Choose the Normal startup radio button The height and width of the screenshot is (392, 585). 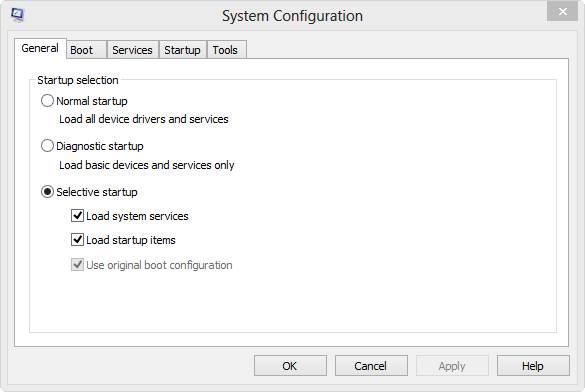coord(47,101)
